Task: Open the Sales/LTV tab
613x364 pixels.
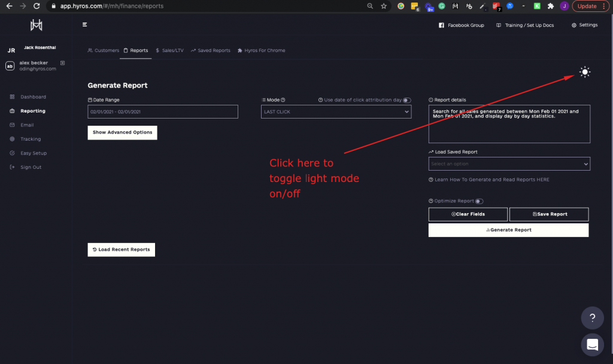Action: (169, 50)
